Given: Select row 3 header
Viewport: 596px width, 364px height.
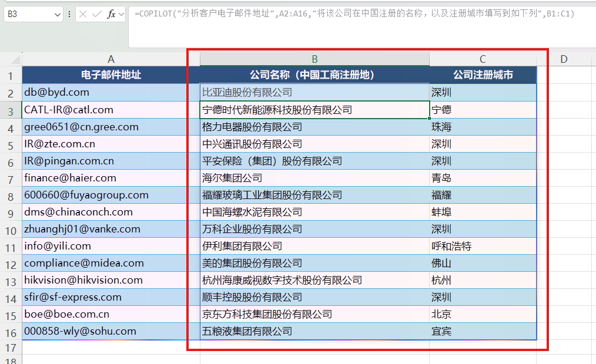Looking at the screenshot, I should tap(11, 111).
